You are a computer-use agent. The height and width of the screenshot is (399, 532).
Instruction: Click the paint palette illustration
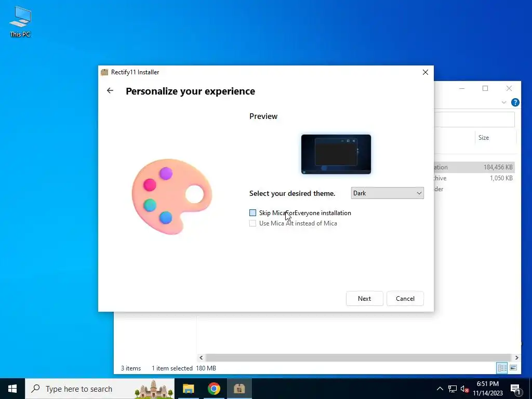[172, 196]
